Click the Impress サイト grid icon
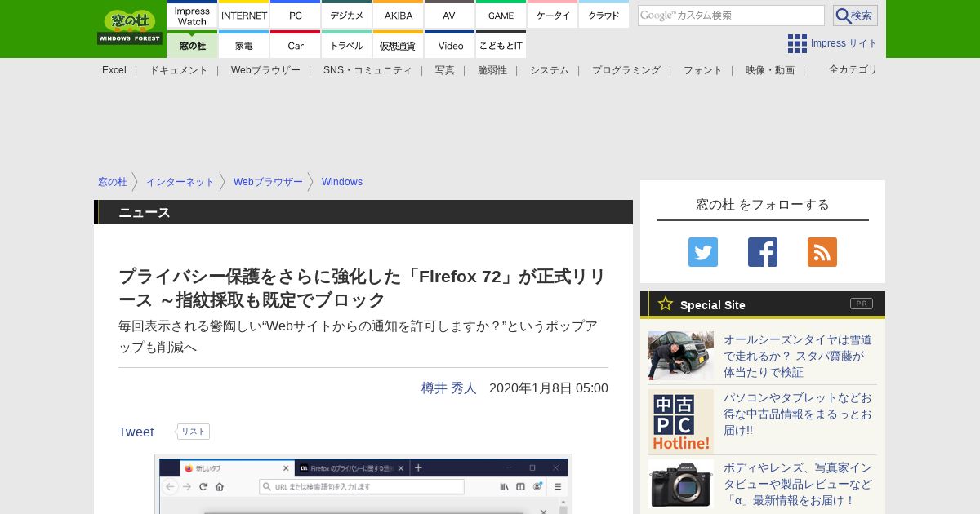Screen dimensions: 980x514 coord(797,43)
